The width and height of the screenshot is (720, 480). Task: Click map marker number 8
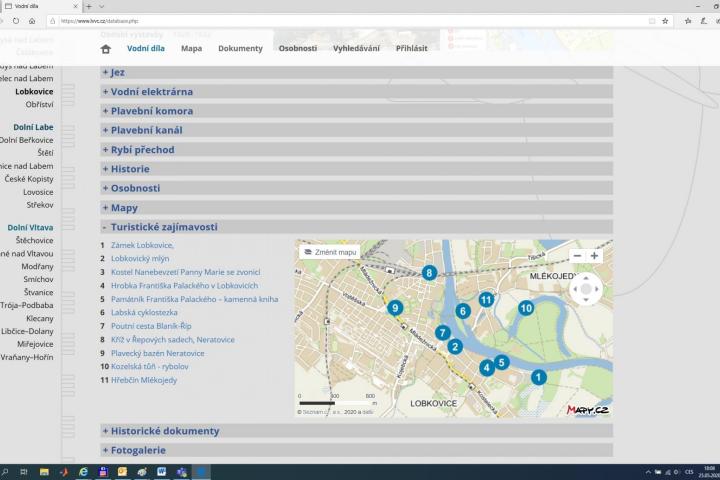coord(429,272)
